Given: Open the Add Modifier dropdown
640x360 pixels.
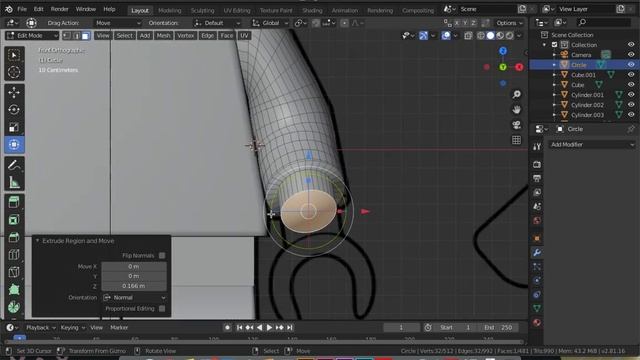Looking at the screenshot, I should click(592, 145).
